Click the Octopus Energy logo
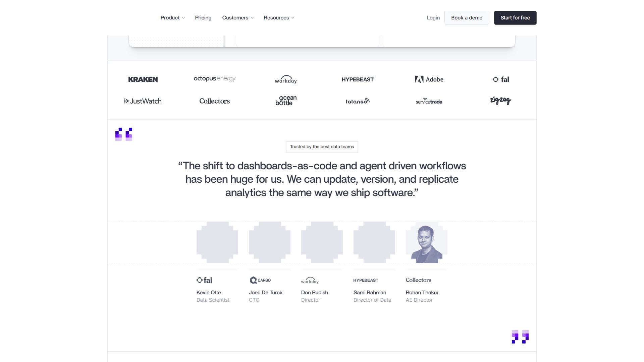Viewport: 644px width, 362px height. pyautogui.click(x=215, y=79)
